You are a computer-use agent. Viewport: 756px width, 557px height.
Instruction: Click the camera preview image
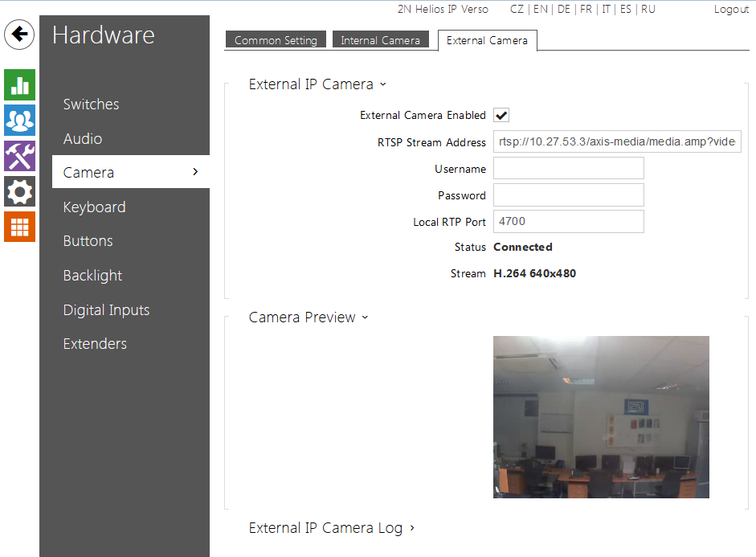coord(600,416)
